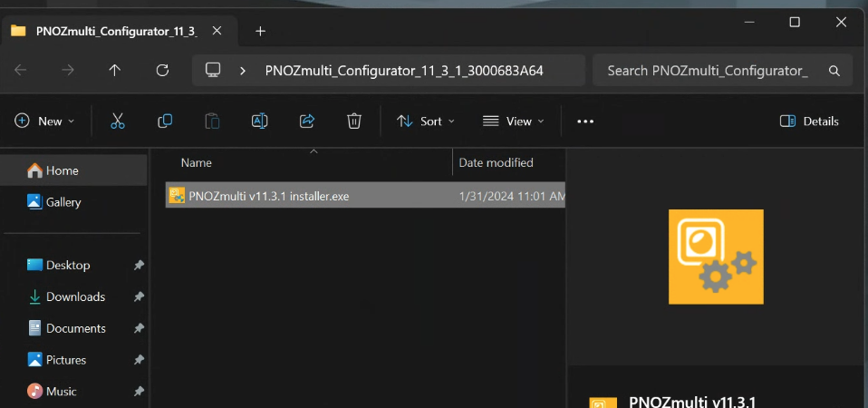This screenshot has height=408, width=868.
Task: Add a new Explorer tab
Action: pos(260,31)
